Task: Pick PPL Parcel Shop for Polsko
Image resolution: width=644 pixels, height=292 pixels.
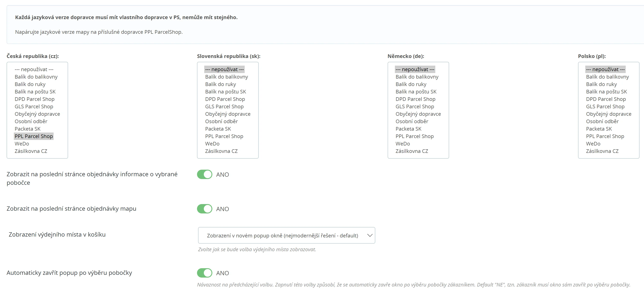Action: point(605,136)
